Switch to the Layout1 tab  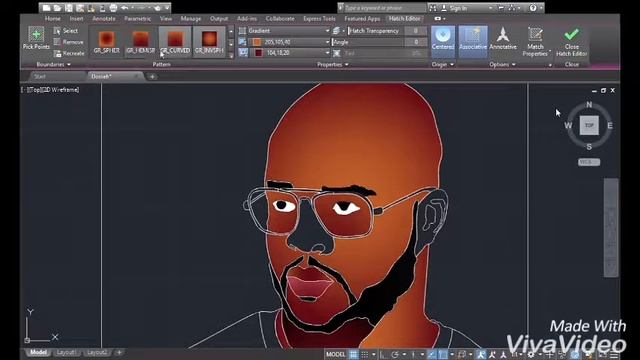click(66, 352)
